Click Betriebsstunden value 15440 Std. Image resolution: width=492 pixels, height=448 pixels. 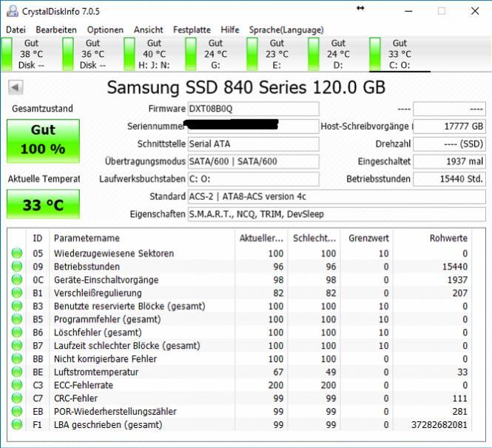point(449,179)
